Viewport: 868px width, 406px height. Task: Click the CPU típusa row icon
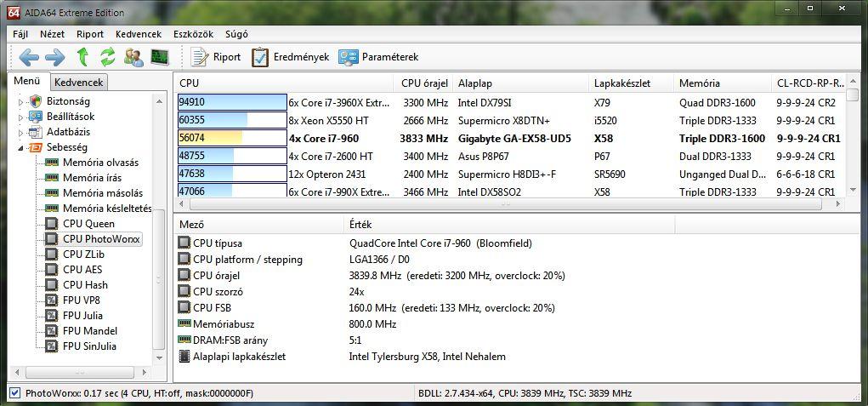[184, 243]
